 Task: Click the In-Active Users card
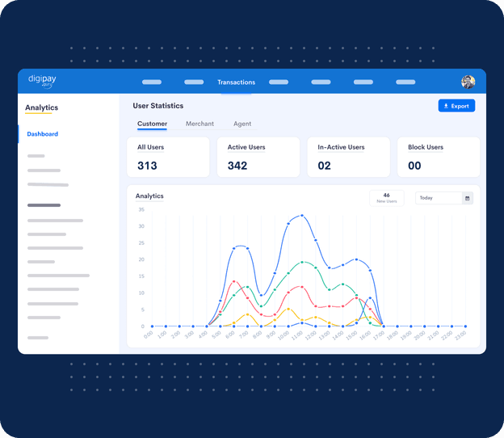coord(348,157)
